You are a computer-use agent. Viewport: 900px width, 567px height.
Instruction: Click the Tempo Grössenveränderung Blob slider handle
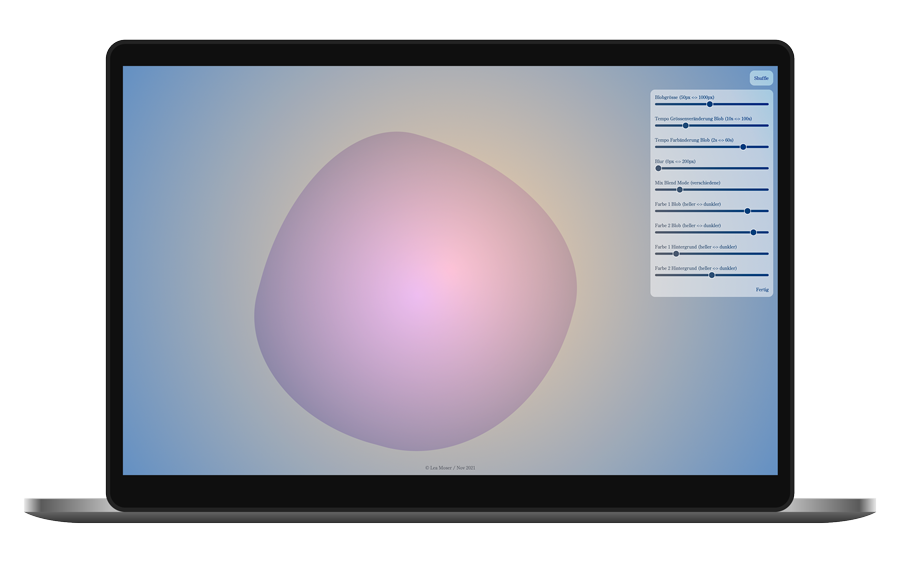[686, 126]
